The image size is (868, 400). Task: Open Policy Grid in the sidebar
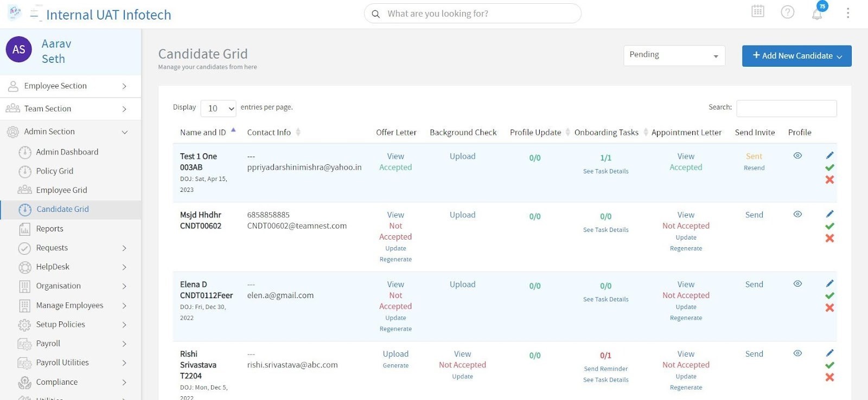pos(54,171)
